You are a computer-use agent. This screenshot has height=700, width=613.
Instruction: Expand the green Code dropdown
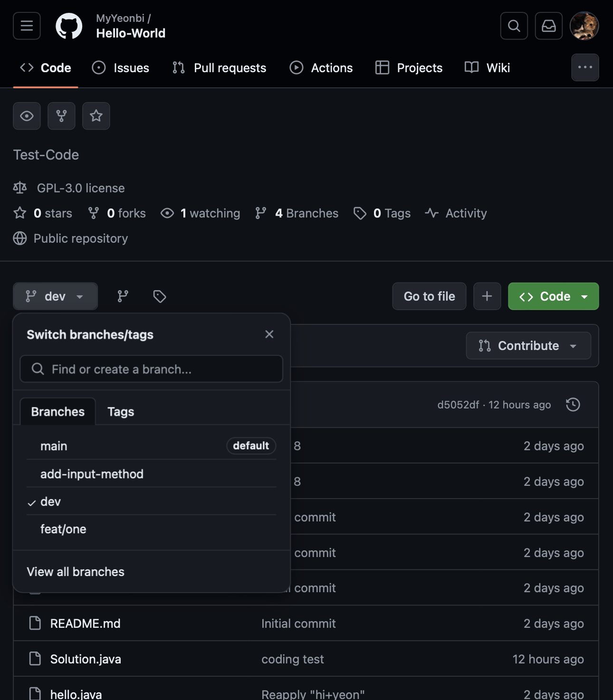(x=553, y=296)
